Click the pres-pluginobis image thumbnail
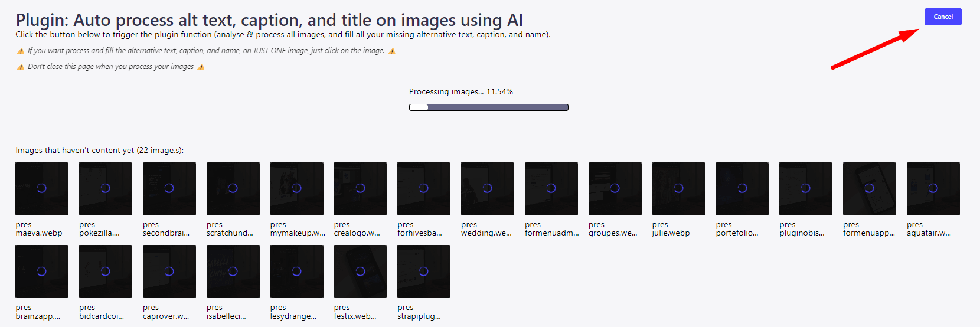980x327 pixels. click(x=806, y=189)
